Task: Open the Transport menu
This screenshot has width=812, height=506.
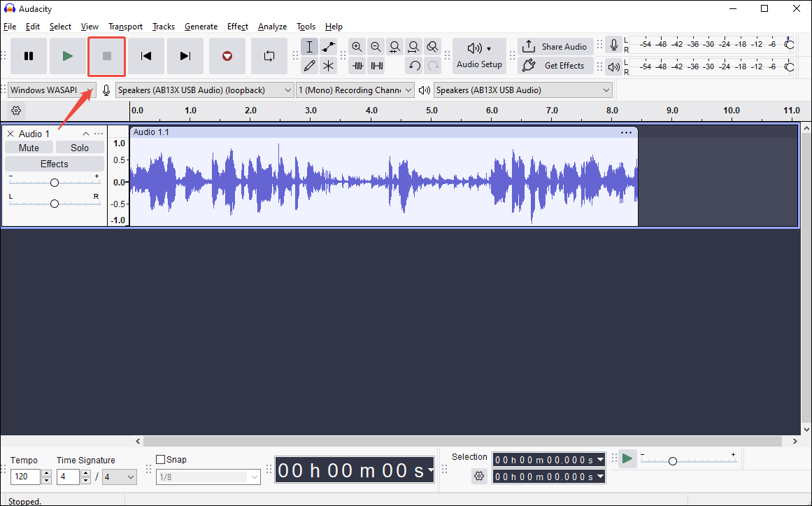Action: (125, 27)
